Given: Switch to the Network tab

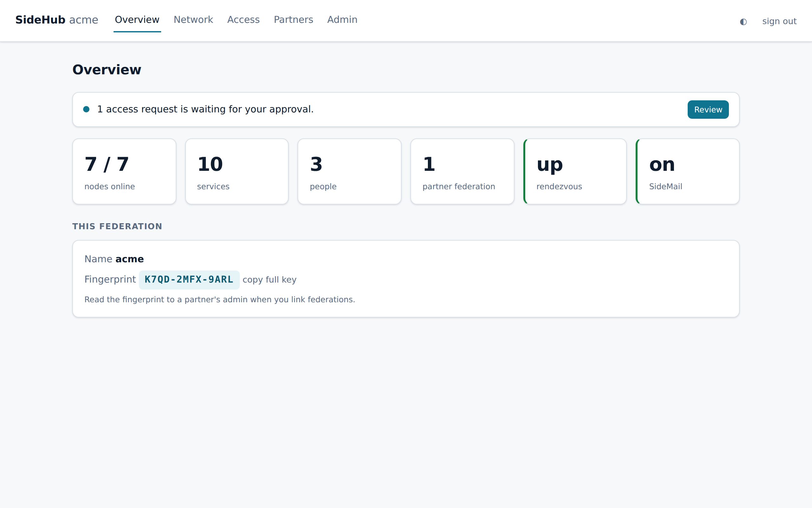Looking at the screenshot, I should [x=193, y=20].
